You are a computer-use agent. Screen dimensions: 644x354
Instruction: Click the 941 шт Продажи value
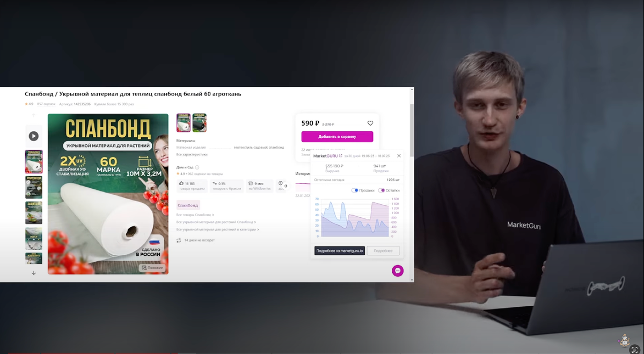point(380,166)
